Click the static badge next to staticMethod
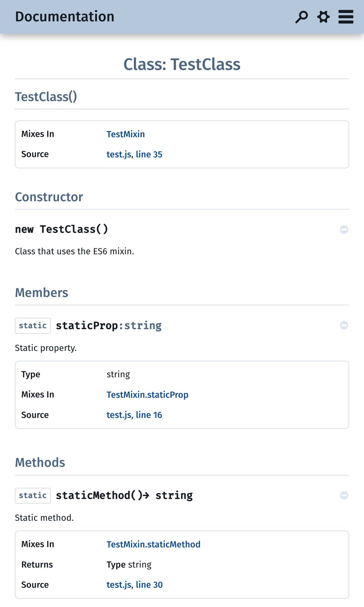This screenshot has height=607, width=364. (x=33, y=496)
